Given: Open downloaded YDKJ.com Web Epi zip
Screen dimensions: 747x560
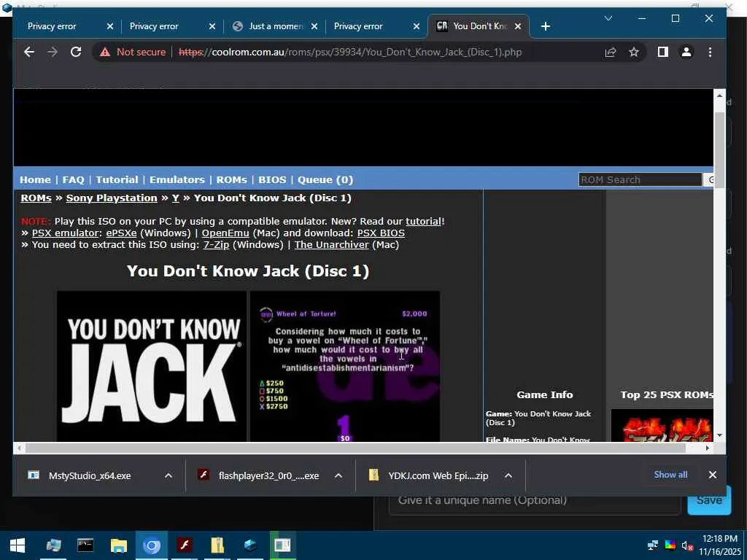Looking at the screenshot, I should pyautogui.click(x=438, y=475).
